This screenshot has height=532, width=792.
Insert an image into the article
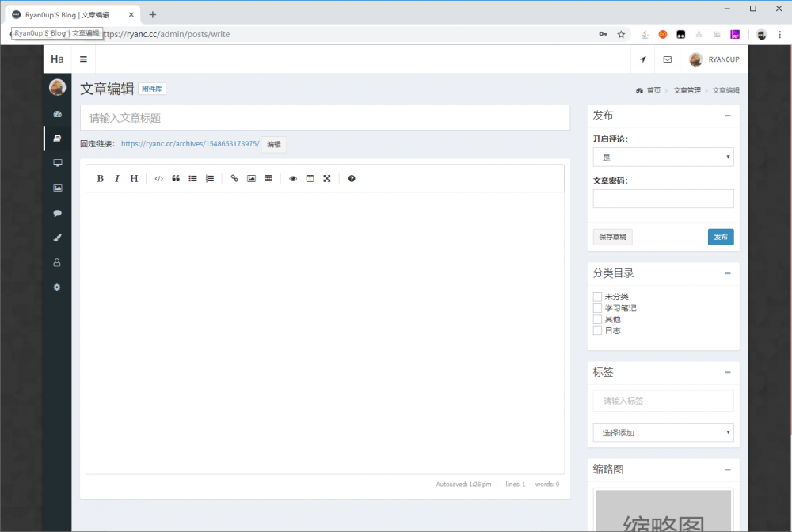click(251, 178)
